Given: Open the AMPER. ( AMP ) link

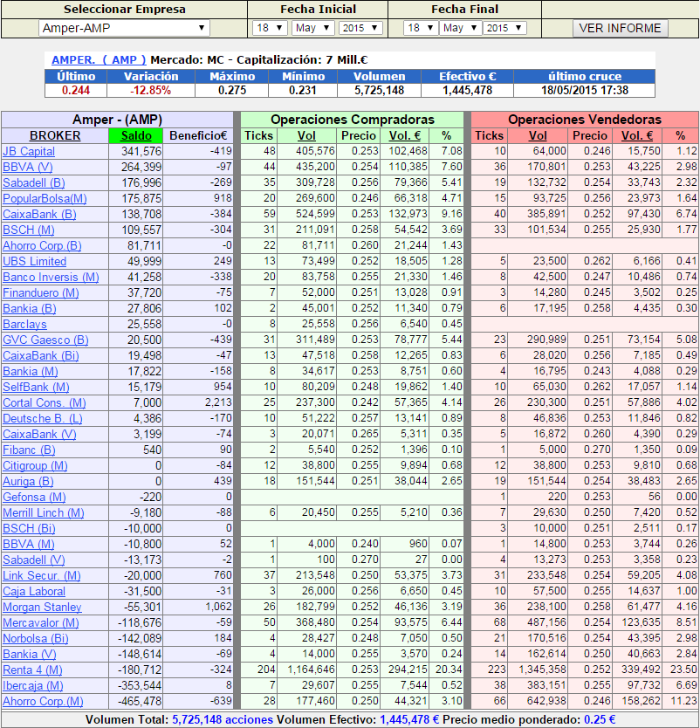Looking at the screenshot, I should [99, 60].
